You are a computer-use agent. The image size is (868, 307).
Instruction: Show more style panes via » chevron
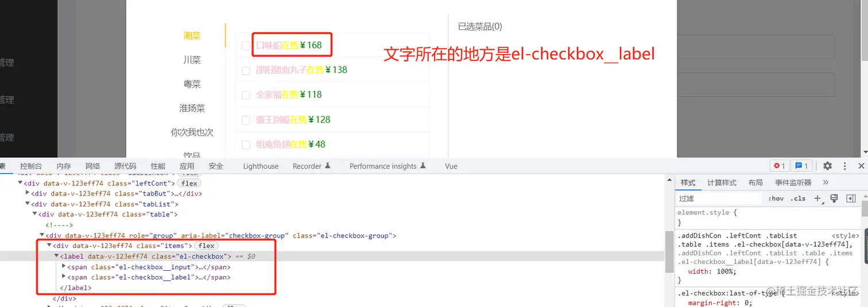pos(826,182)
